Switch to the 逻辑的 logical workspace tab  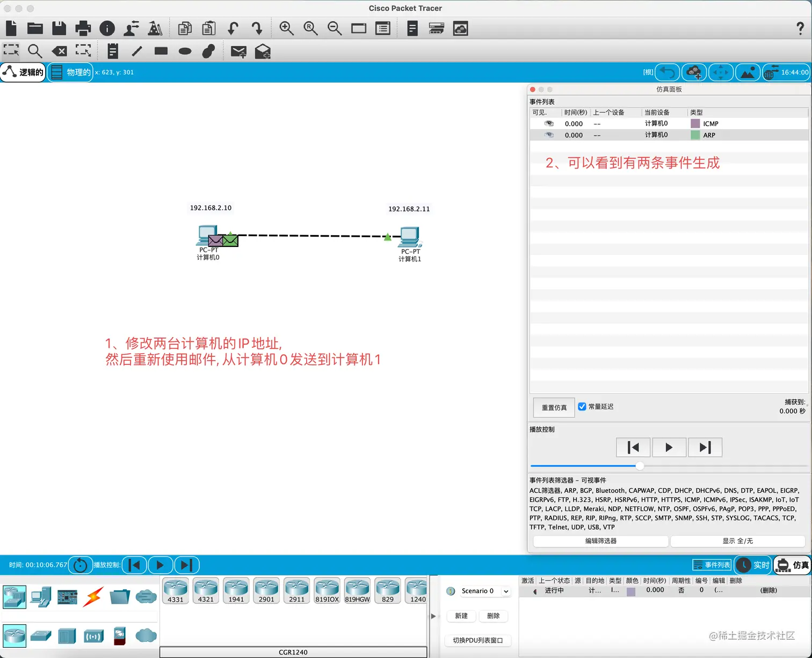[23, 72]
